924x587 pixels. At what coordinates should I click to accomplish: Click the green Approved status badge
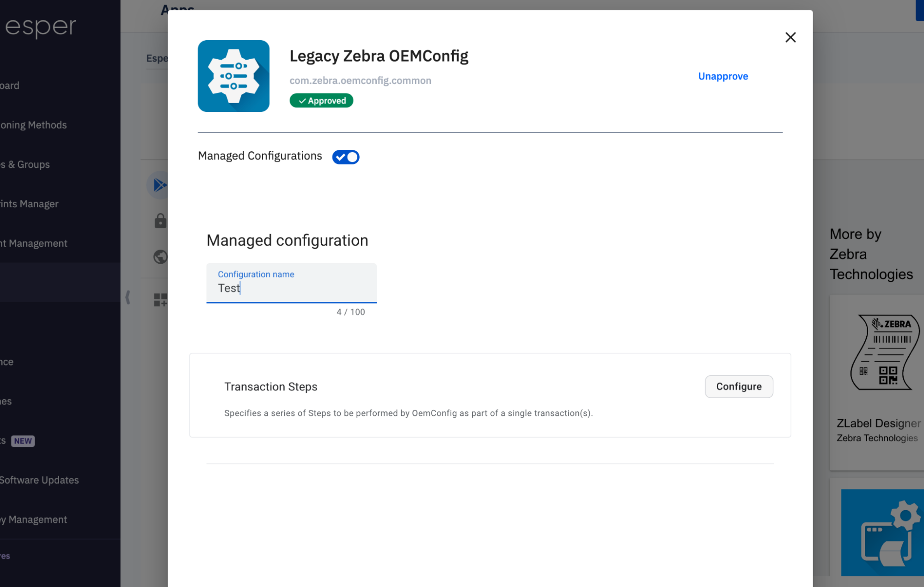(x=321, y=100)
